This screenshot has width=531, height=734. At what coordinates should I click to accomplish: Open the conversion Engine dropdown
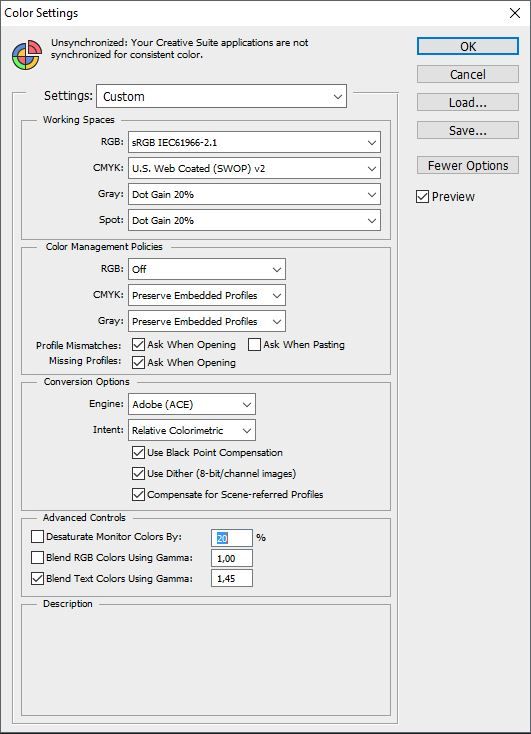[192, 404]
